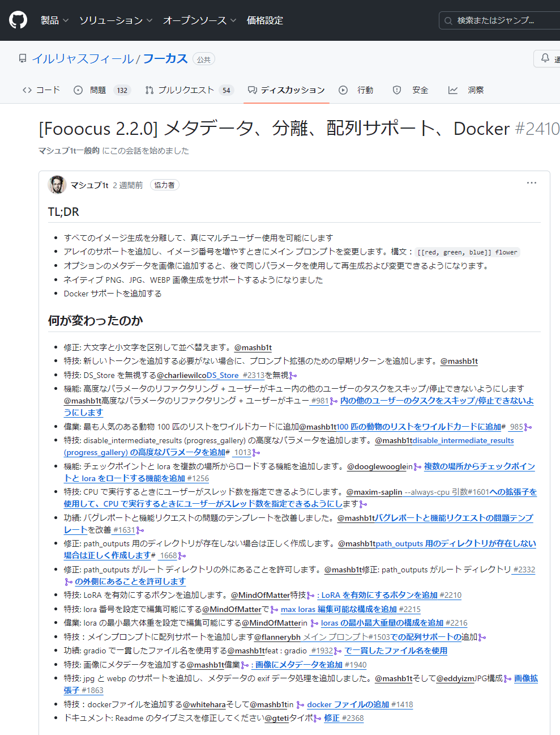Click the notification bell button

546,58
